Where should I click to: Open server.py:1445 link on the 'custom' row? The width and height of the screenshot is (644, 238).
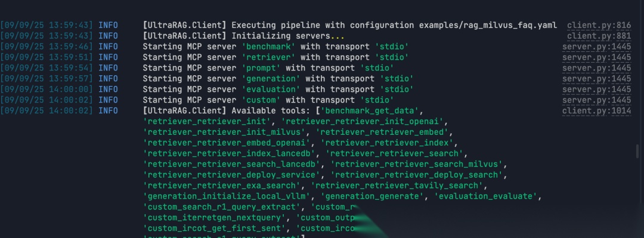coord(596,100)
